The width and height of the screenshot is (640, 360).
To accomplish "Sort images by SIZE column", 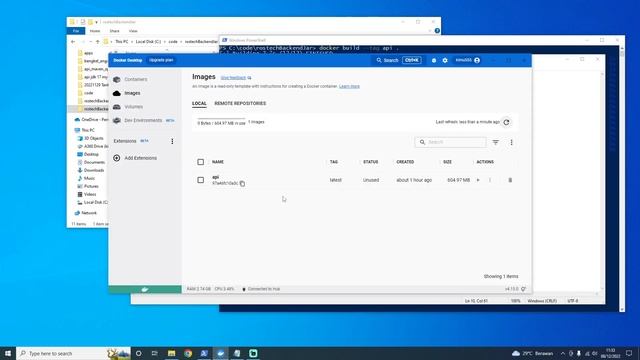I will pyautogui.click(x=447, y=162).
